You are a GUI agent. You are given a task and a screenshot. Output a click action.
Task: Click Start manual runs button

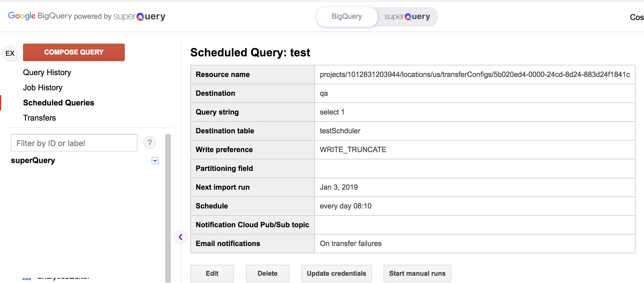[417, 273]
